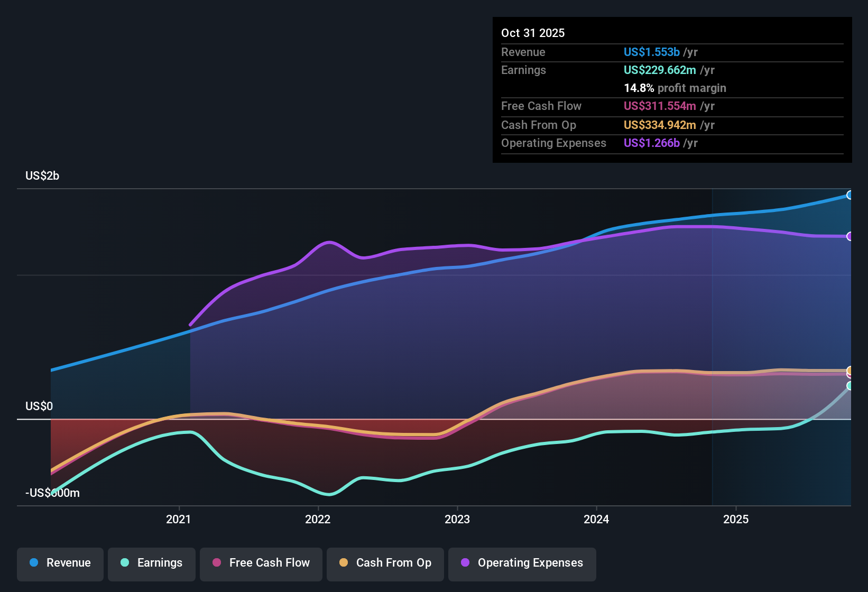Toggle the Revenue series visibility

click(60, 563)
